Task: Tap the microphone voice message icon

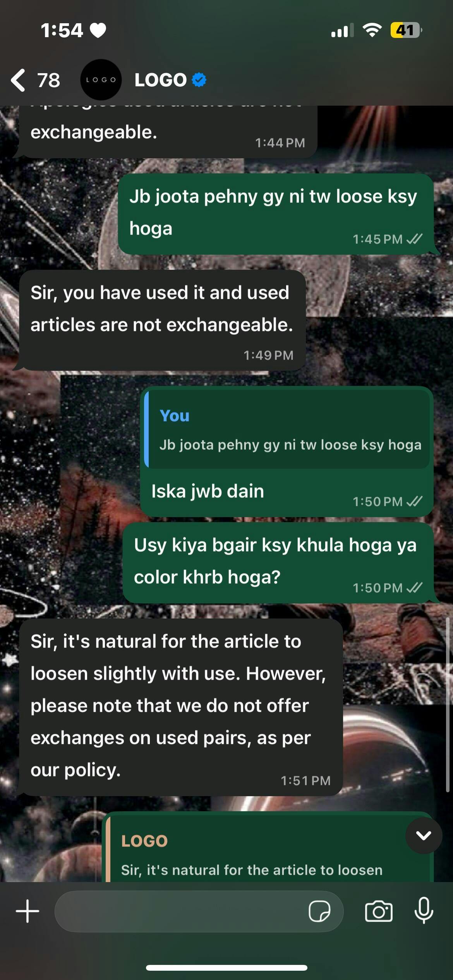Action: (x=424, y=910)
